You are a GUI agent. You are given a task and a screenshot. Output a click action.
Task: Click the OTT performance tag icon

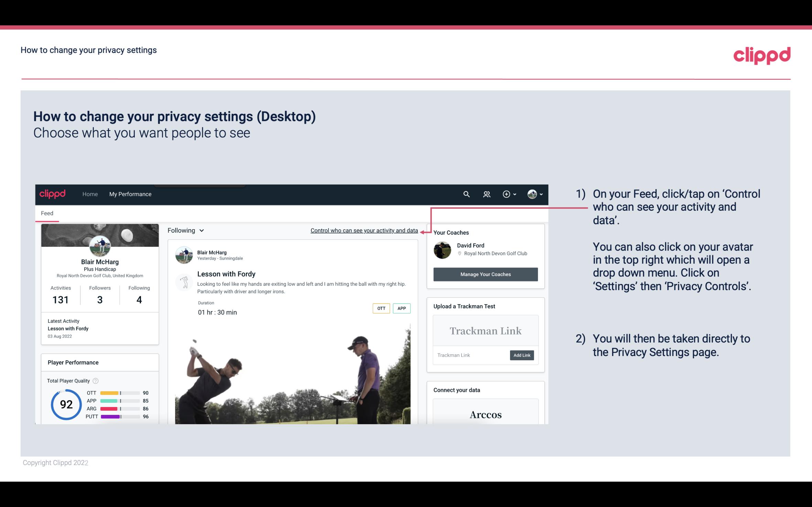[x=381, y=308]
